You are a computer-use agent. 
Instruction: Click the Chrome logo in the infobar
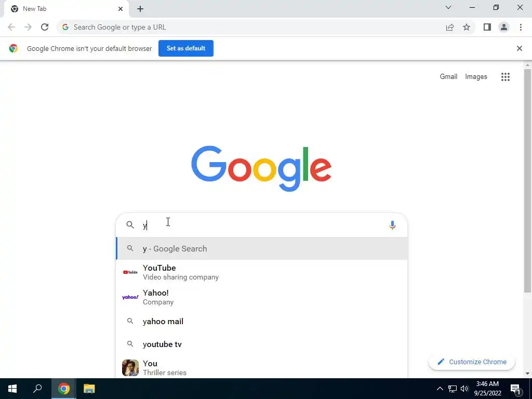pos(13,48)
